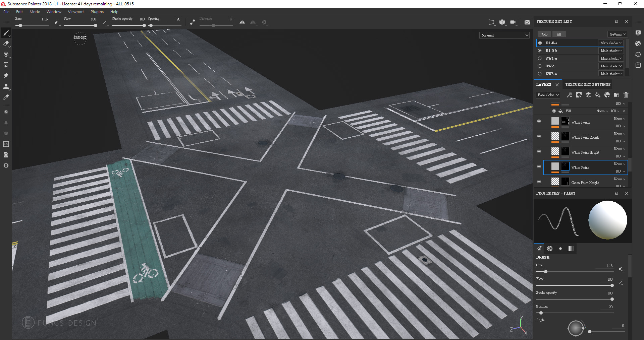Click the White Paint layer thumbnail
This screenshot has height=340, width=644.
(555, 167)
